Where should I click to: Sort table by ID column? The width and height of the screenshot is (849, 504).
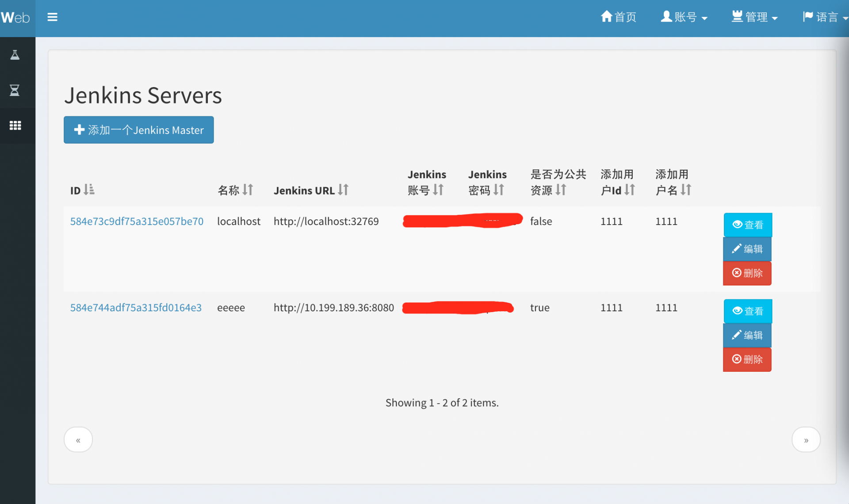(x=83, y=190)
